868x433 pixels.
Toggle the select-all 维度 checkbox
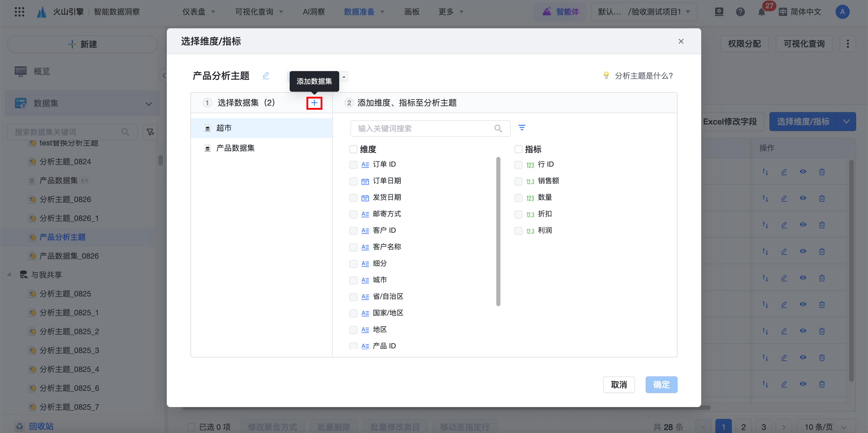pyautogui.click(x=353, y=149)
